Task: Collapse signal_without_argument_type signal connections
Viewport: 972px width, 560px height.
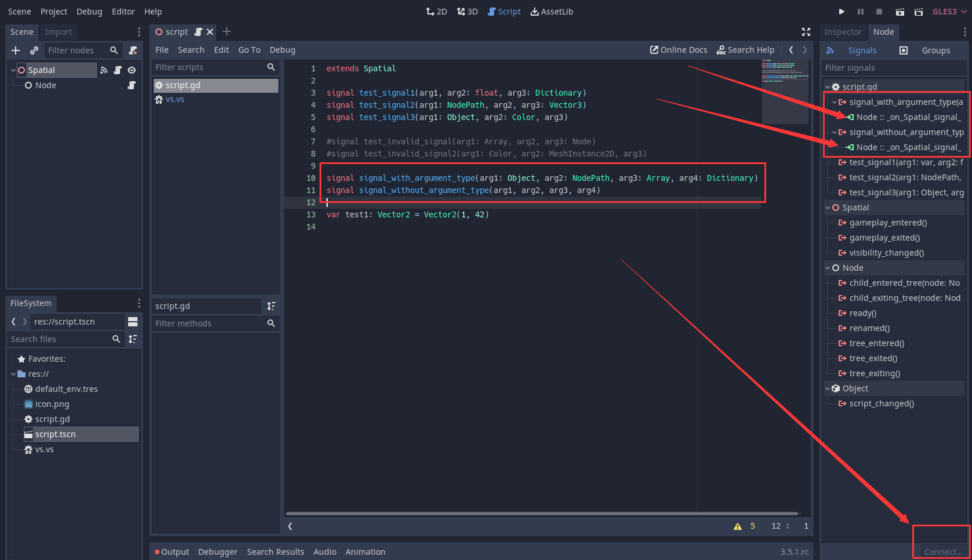Action: click(835, 132)
